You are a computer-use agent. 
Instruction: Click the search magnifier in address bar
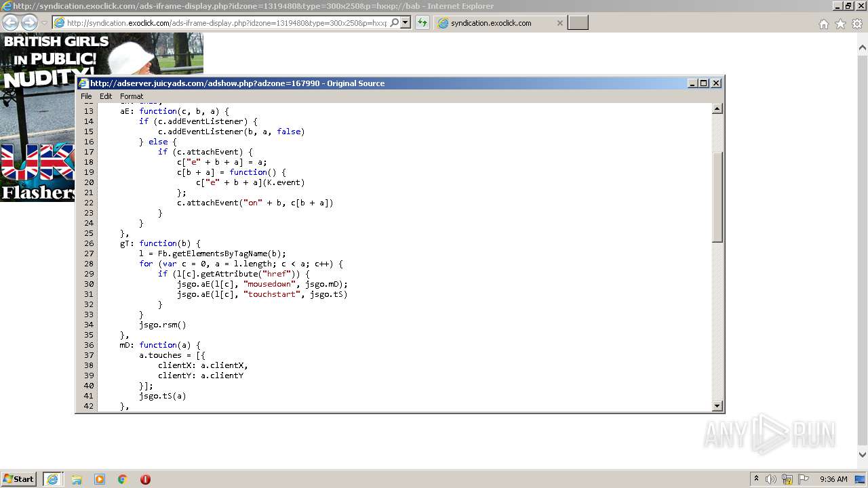click(x=394, y=22)
